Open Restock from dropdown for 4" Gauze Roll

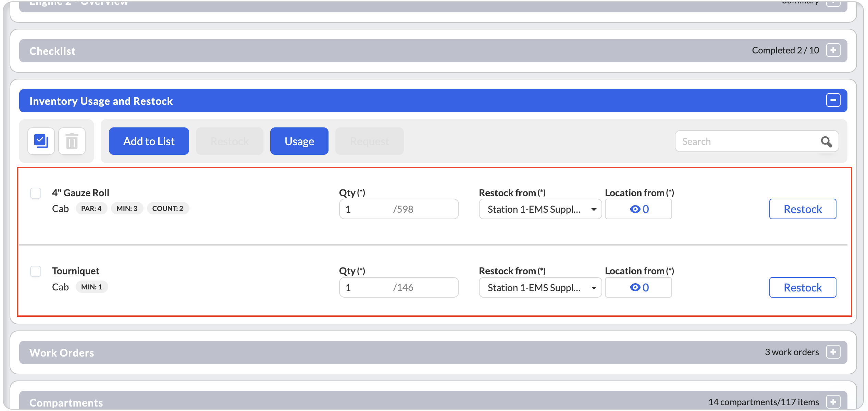click(540, 209)
